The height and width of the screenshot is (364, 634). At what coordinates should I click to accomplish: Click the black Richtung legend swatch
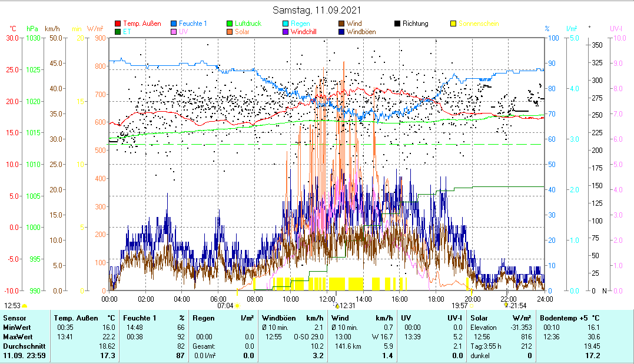point(397,24)
